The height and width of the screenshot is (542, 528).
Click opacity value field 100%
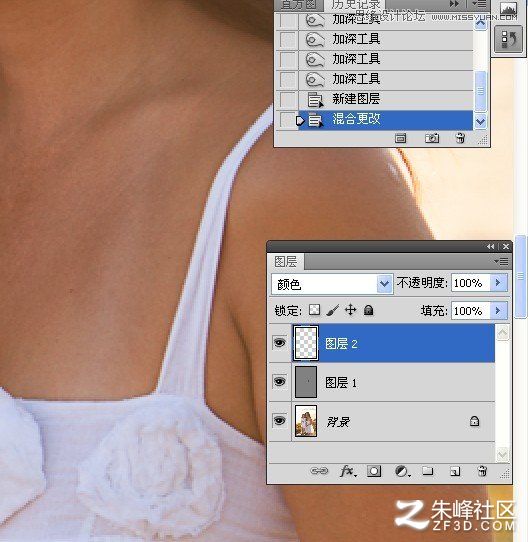(x=471, y=283)
